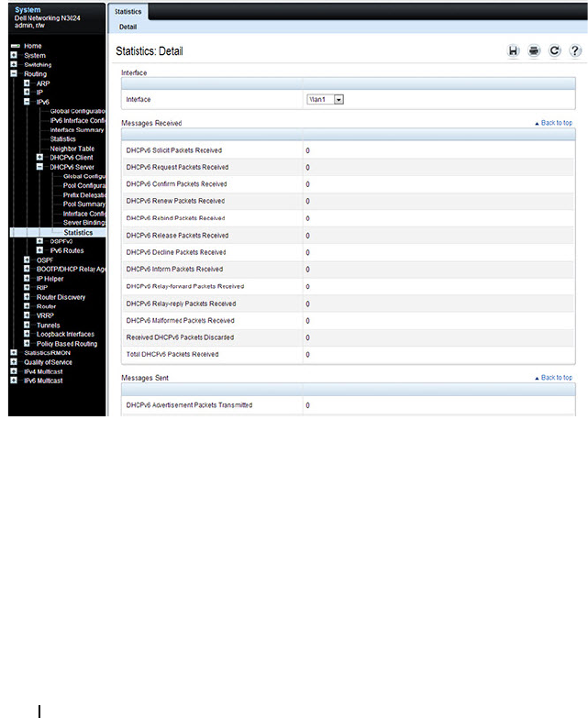Open Router tree item
The image size is (588, 718).
pos(46,306)
